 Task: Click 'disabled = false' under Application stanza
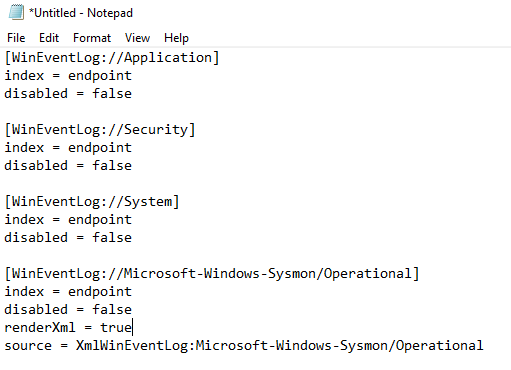68,94
